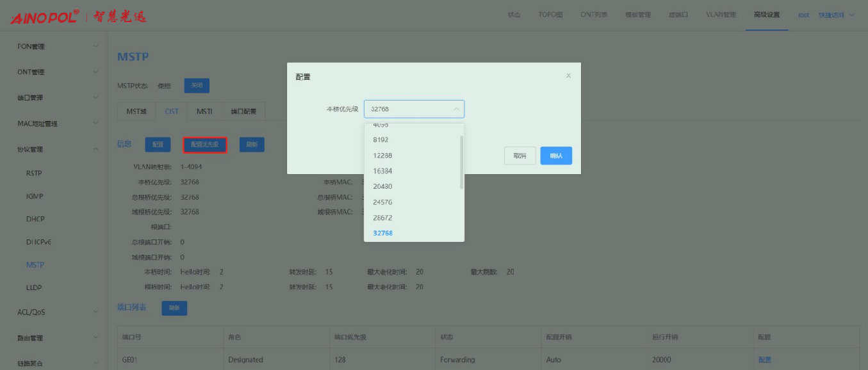Image resolution: width=868 pixels, height=370 pixels.
Task: Select the highlighted 32768 option
Action: coord(382,233)
